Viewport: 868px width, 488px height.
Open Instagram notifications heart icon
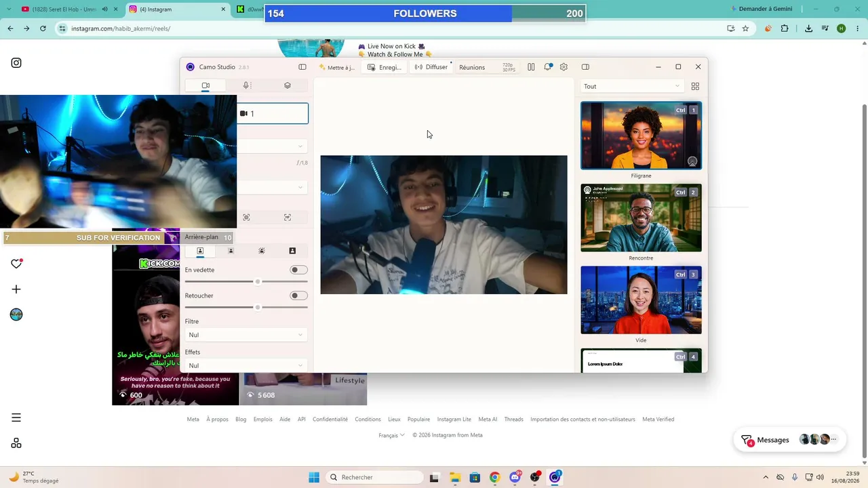[16, 264]
